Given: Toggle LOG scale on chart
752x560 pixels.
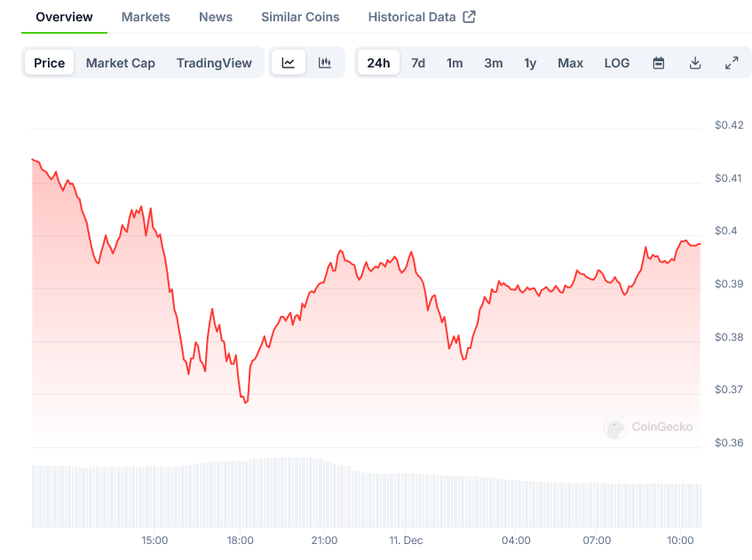Looking at the screenshot, I should pos(617,63).
